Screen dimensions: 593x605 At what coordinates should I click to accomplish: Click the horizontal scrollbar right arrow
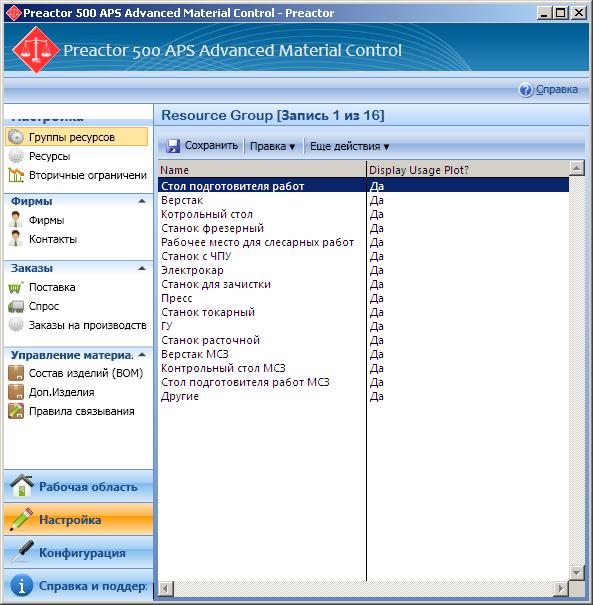point(561,589)
